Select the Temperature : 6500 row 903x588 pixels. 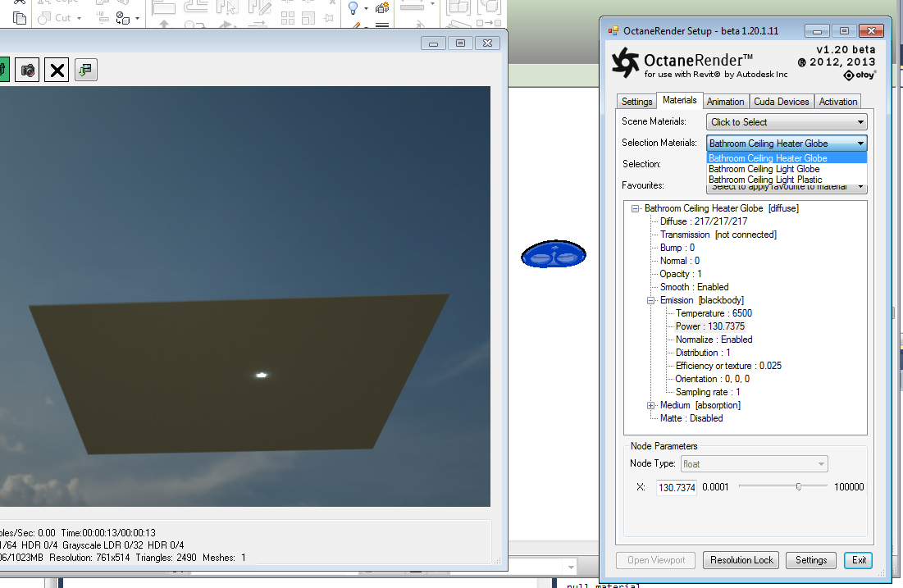714,313
